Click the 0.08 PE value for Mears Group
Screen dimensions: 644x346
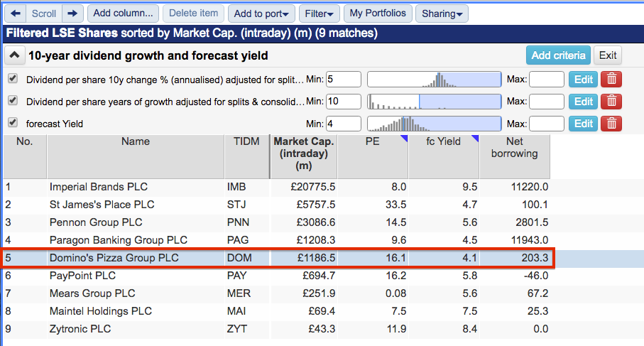point(395,293)
